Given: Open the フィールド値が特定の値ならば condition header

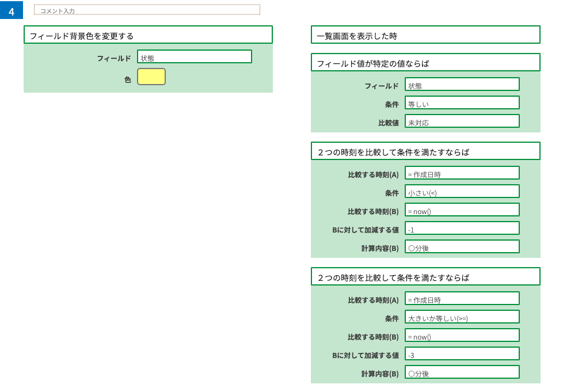Looking at the screenshot, I should click(425, 63).
